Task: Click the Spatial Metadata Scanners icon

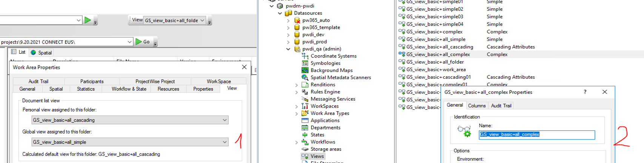Action: (305, 78)
